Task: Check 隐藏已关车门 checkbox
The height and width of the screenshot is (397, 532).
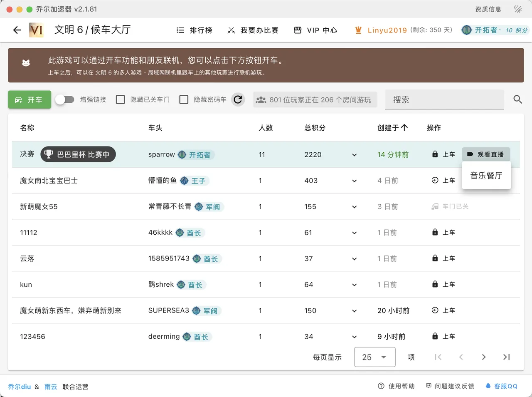Action: [121, 100]
